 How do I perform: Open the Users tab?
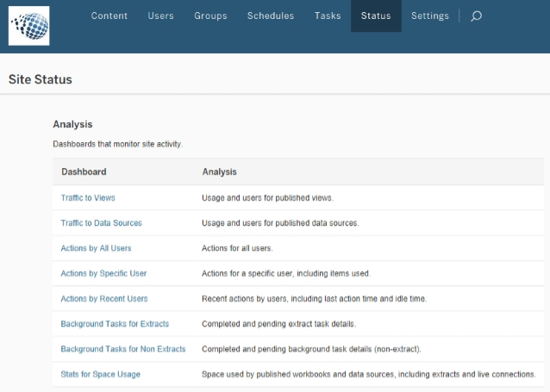click(160, 16)
